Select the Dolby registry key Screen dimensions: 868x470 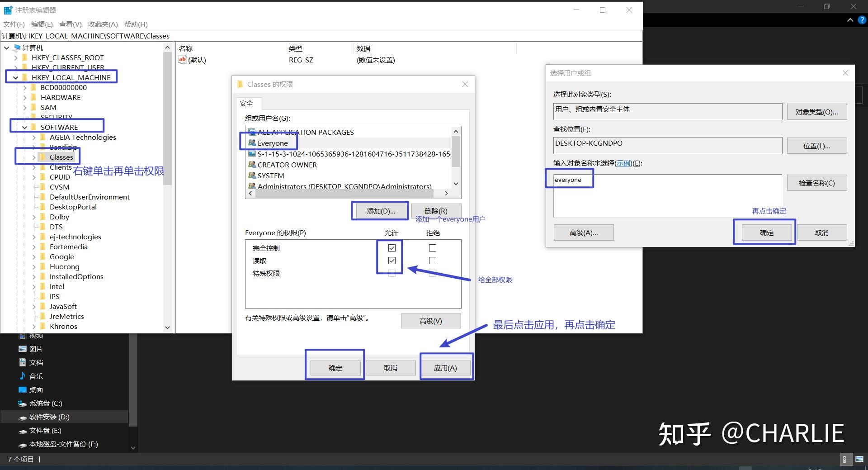pos(59,217)
